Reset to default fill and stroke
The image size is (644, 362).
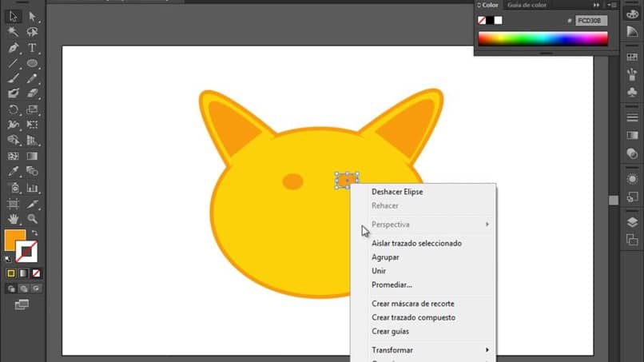pyautogui.click(x=8, y=259)
